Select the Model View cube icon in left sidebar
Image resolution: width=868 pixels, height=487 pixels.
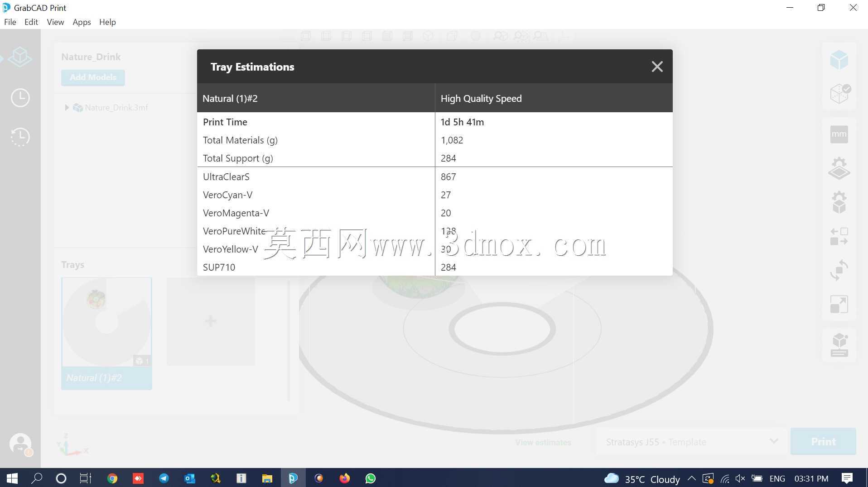20,57
